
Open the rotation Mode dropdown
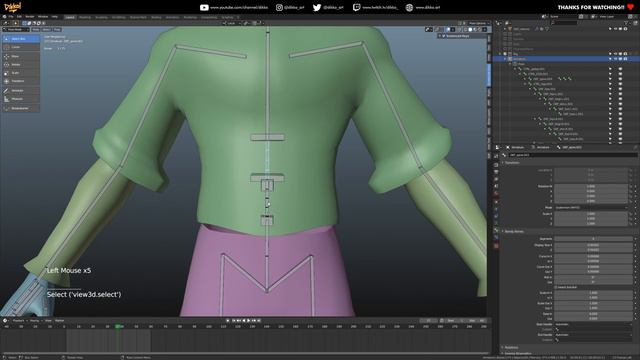click(x=591, y=208)
